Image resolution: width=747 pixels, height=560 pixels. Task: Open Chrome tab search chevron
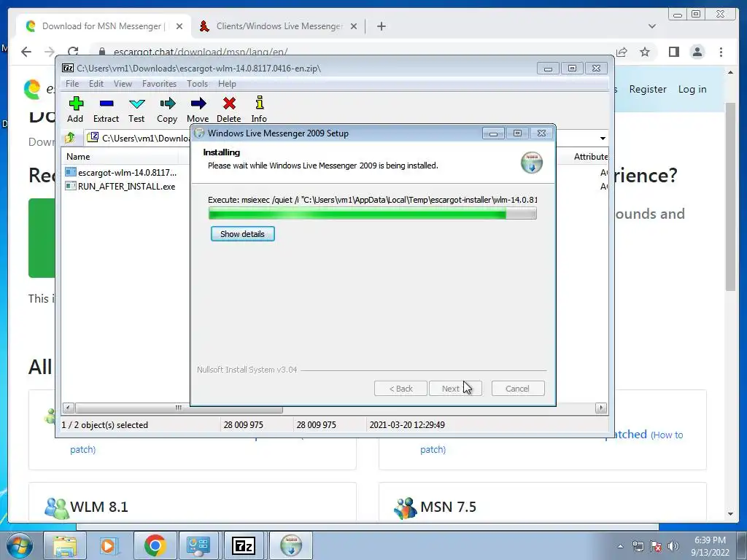click(651, 26)
